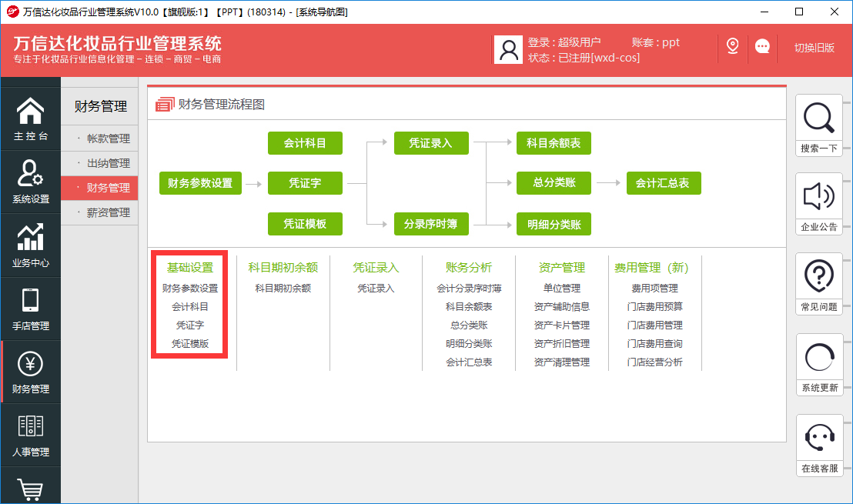Click the green 凭证字 flow button
The image size is (853, 504).
point(305,183)
